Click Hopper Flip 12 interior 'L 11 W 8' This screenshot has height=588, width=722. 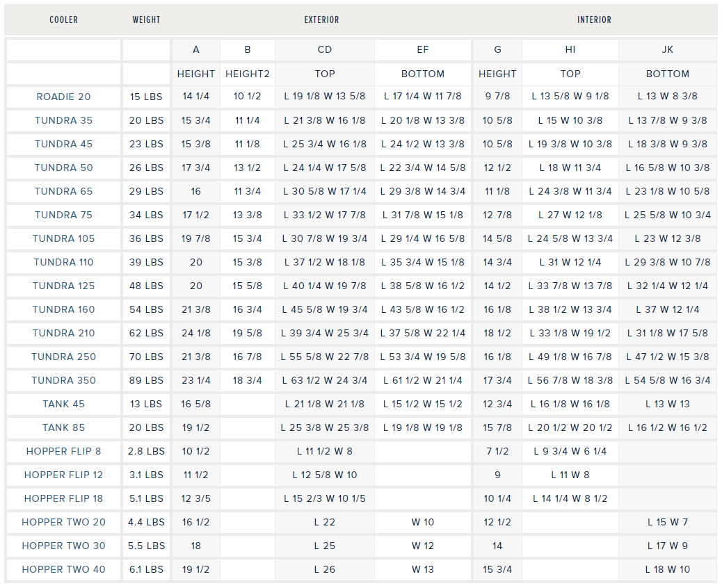point(570,475)
